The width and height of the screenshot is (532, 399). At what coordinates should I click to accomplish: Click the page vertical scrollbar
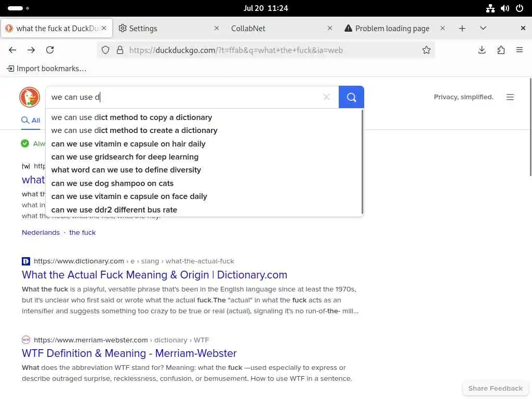click(x=530, y=127)
